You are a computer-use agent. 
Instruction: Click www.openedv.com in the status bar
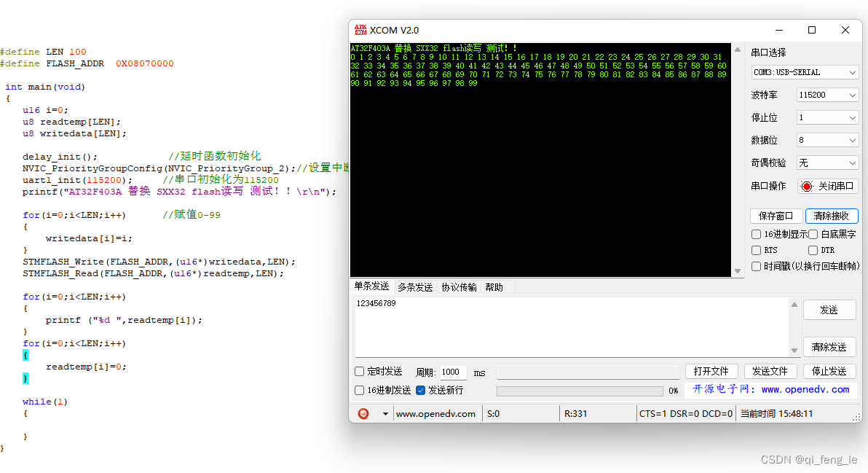(x=435, y=414)
